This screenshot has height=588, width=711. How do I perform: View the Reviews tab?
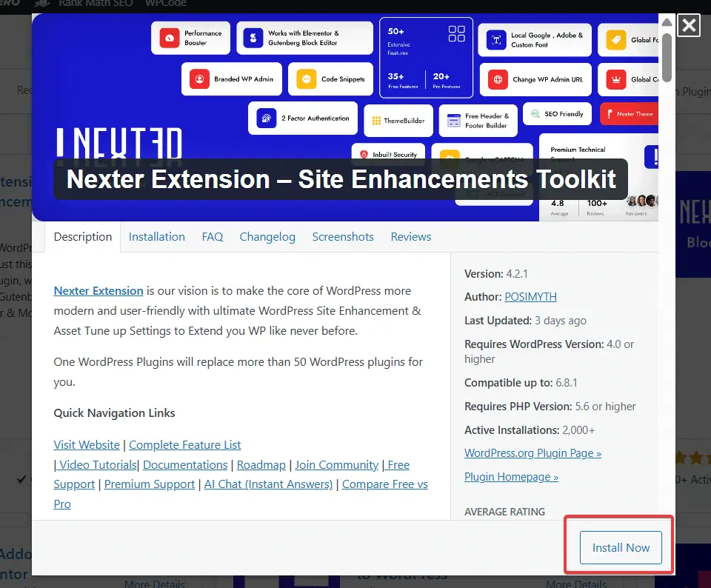pyautogui.click(x=411, y=236)
